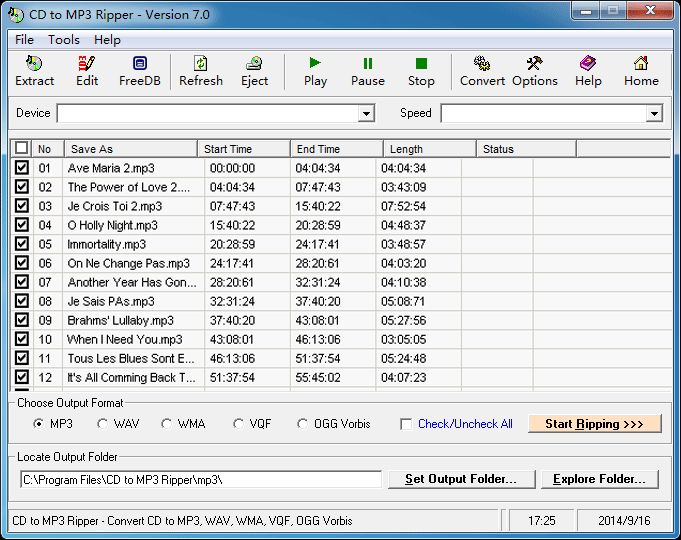Viewport: 681px width, 540px height.
Task: Expand the Device dropdown
Action: point(366,114)
